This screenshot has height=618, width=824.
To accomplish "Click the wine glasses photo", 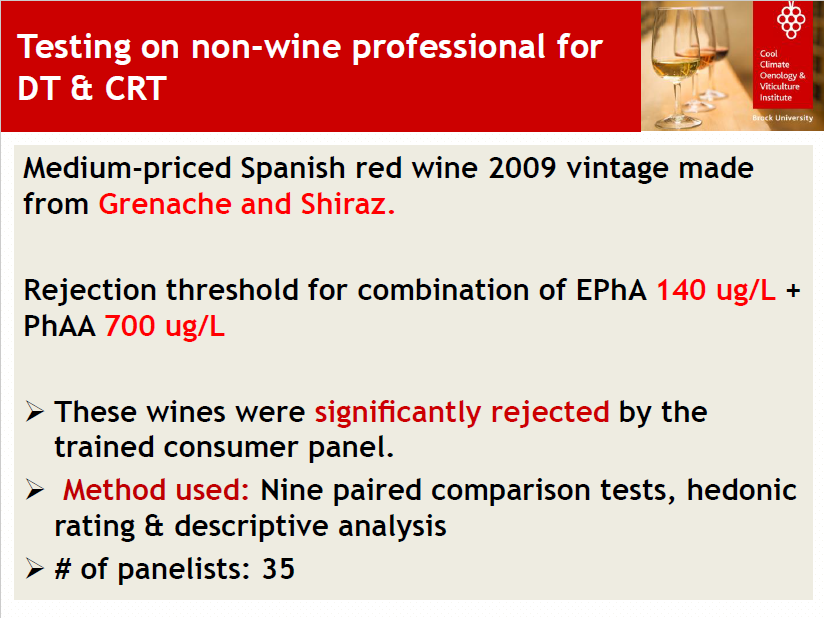I will [x=697, y=66].
